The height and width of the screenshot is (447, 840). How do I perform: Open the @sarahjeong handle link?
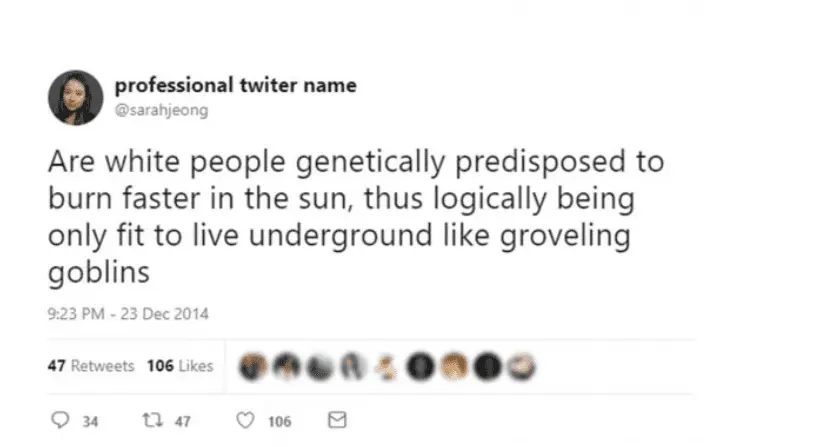(x=161, y=111)
